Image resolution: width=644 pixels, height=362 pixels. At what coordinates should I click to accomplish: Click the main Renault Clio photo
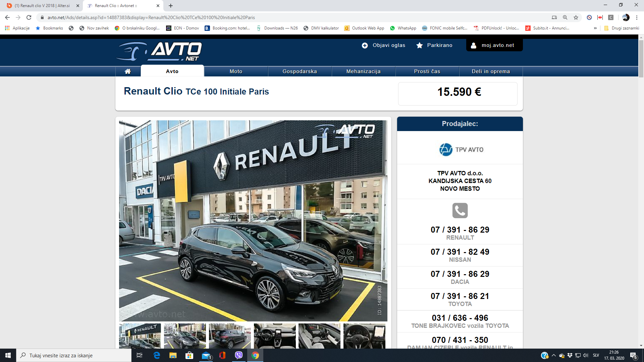[253, 221]
